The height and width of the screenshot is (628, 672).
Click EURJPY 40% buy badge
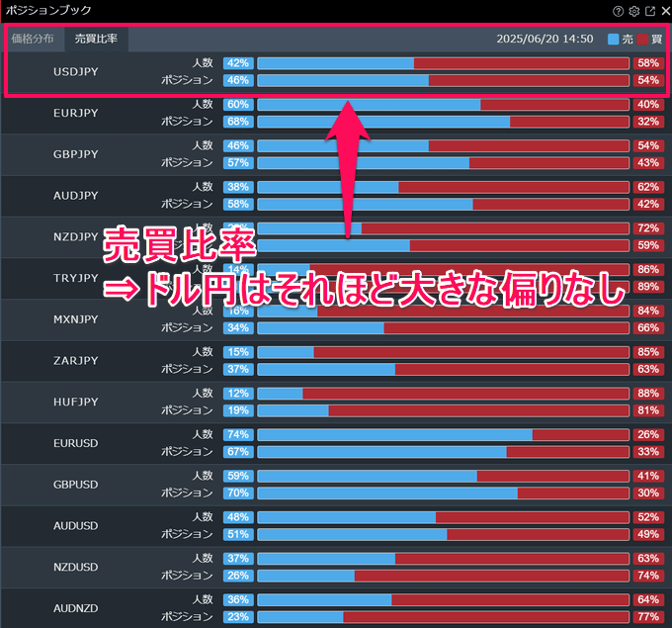tap(648, 104)
